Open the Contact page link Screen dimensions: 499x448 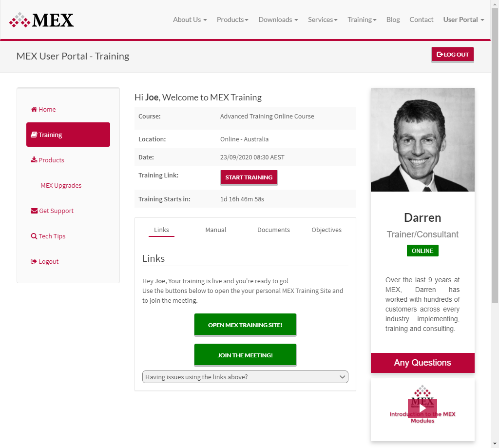pyautogui.click(x=422, y=19)
